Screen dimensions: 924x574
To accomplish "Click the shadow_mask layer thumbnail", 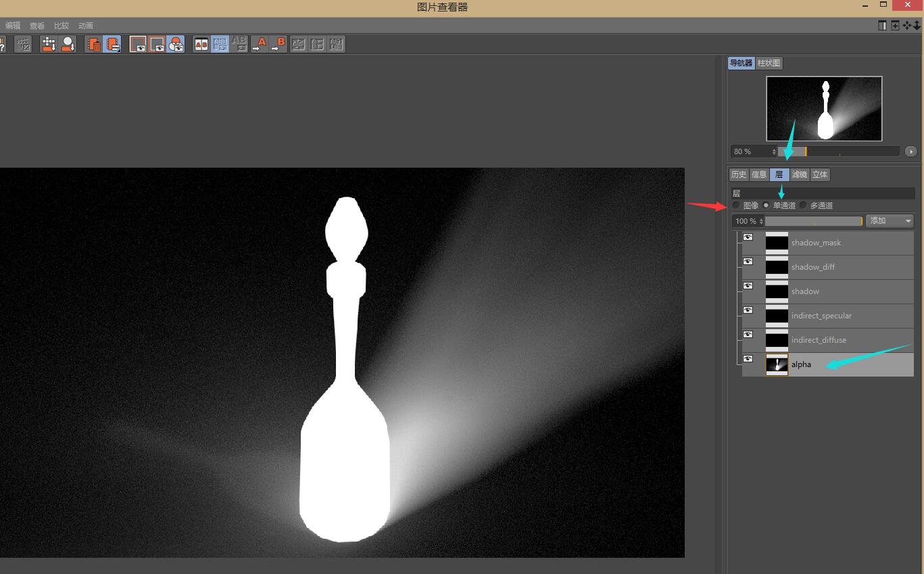I will pos(777,243).
